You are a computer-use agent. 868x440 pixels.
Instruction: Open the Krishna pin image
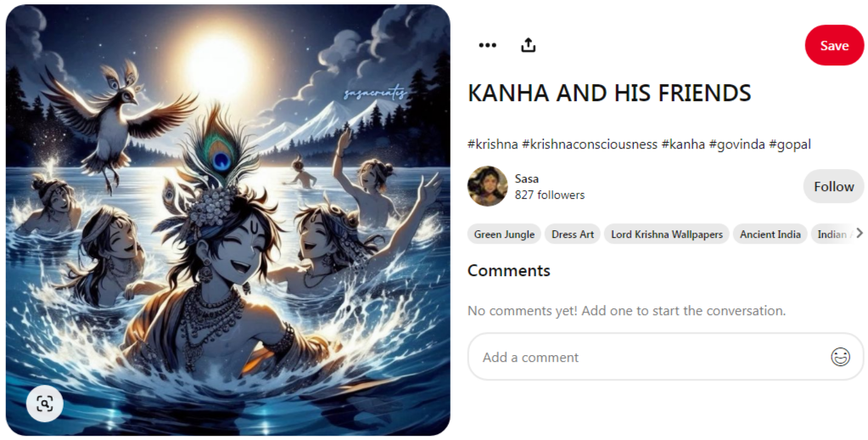228,220
